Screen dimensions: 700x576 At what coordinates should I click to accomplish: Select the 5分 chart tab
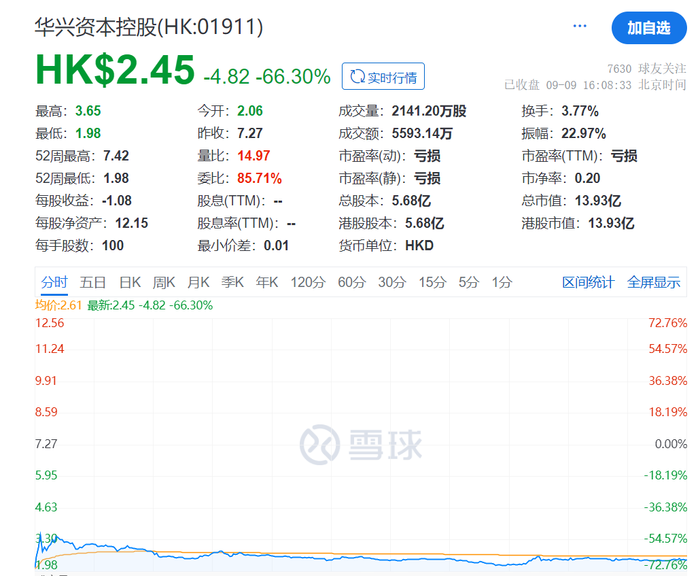tap(469, 282)
